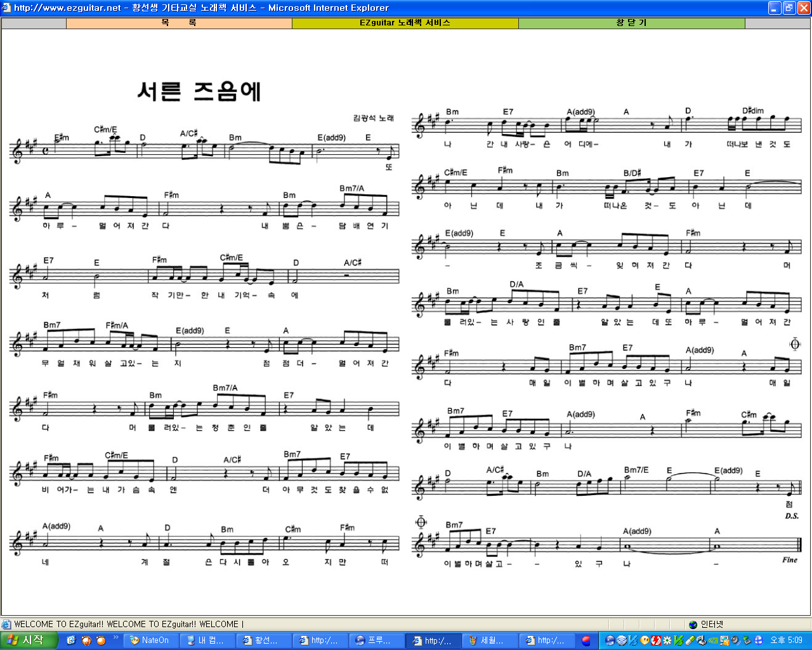The image size is (812, 650).
Task: Restore down the Internet Explorer window
Action: coord(789,8)
